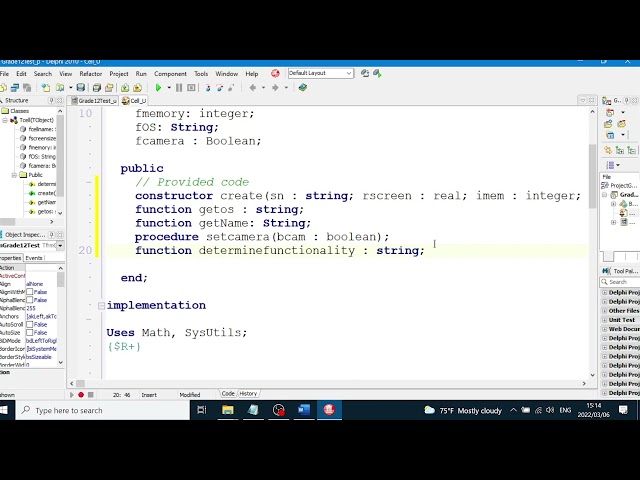Open the notification center icon
The height and width of the screenshot is (480, 640).
623,410
